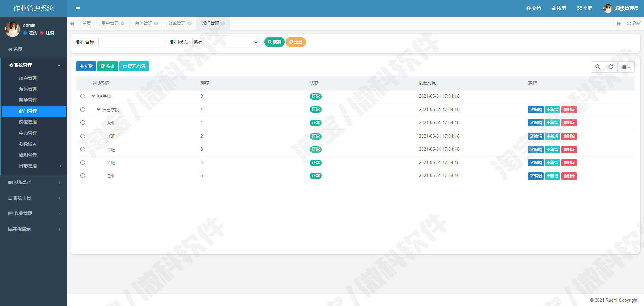Screen dimensions: 644x306
Task: Close the 菜单管理 tab
Action: (190, 23)
